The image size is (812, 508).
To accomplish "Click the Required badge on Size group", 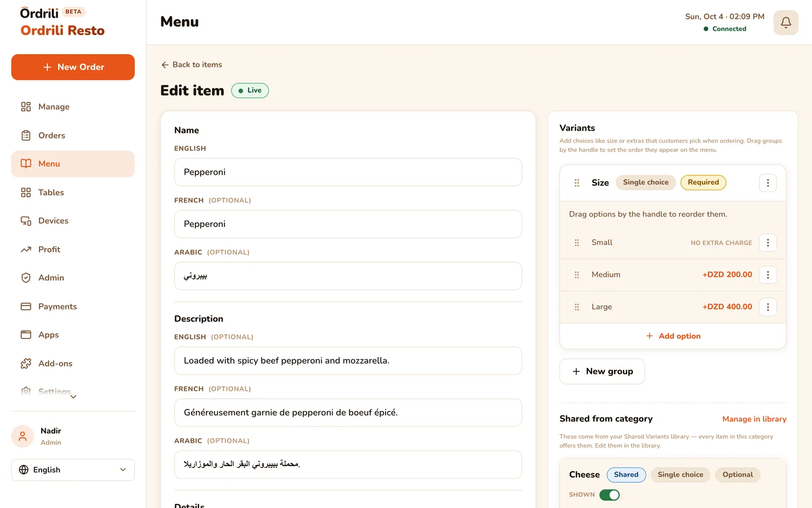I will coord(703,182).
